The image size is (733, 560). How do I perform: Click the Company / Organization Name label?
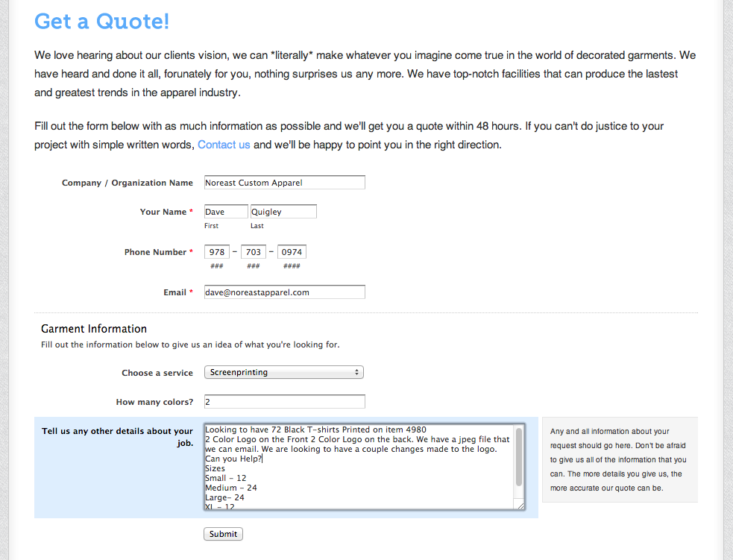(128, 183)
